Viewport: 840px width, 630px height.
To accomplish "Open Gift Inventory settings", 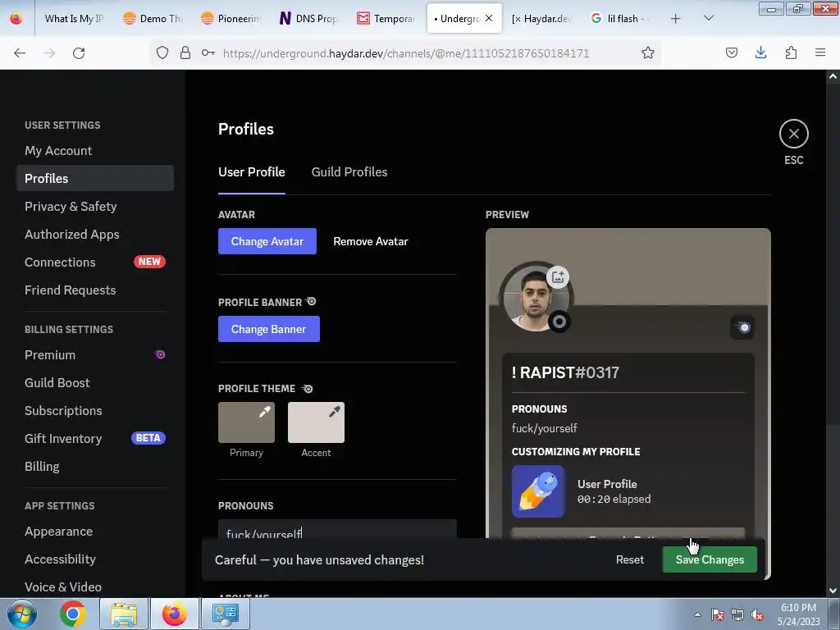I will 95,438.
